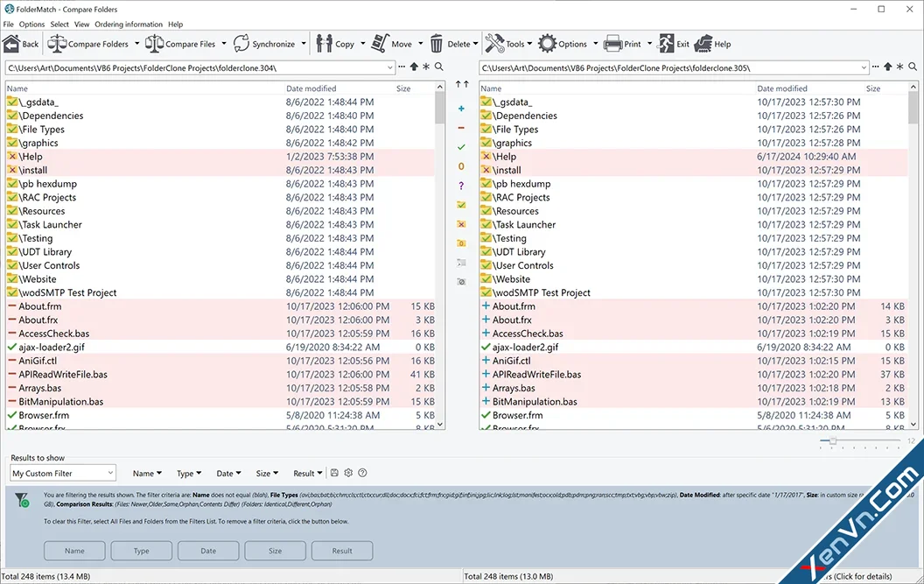Open the My Custom Filter combo box
This screenshot has height=584, width=924.
pos(63,473)
